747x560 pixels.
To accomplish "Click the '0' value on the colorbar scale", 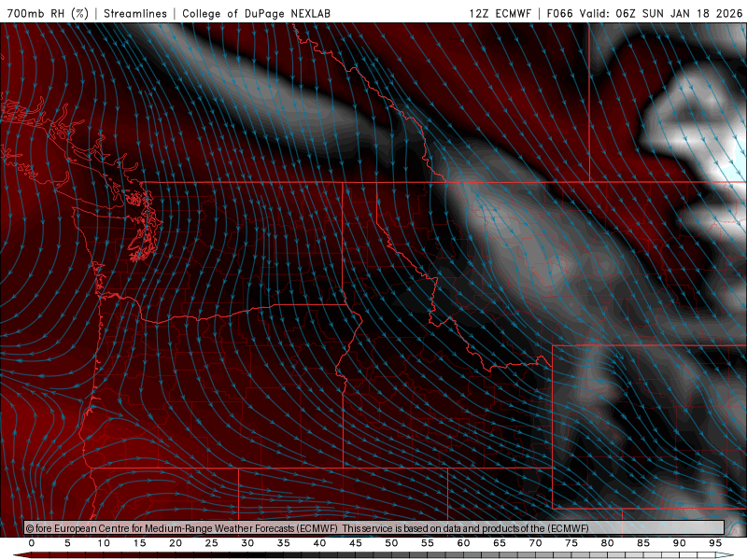I will (32, 543).
